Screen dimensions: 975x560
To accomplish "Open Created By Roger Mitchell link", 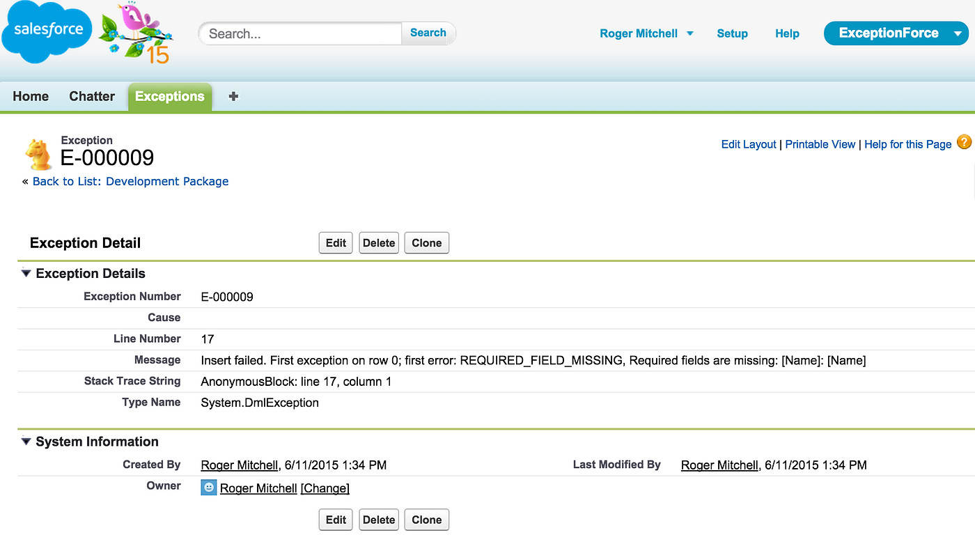I will (240, 465).
